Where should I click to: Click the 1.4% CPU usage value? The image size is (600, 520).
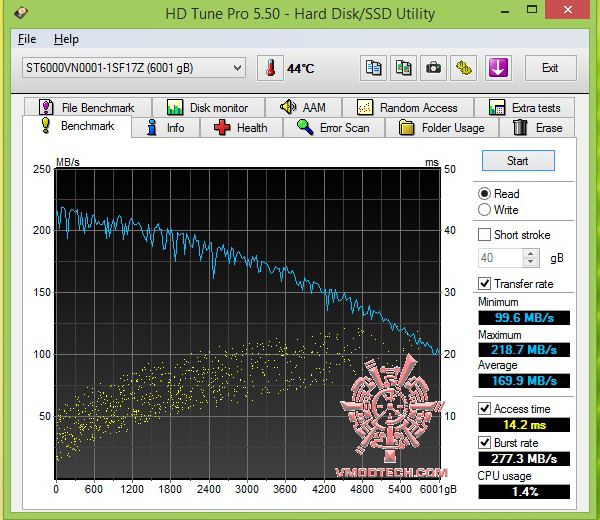[524, 492]
